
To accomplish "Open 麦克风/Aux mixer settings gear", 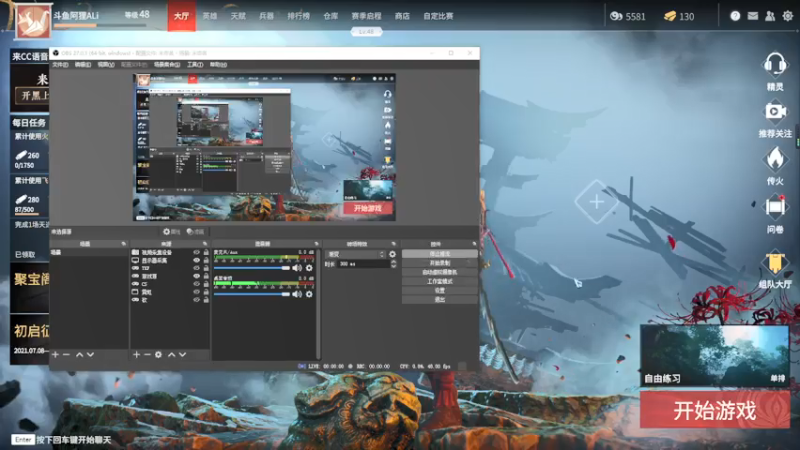I will pos(309,268).
